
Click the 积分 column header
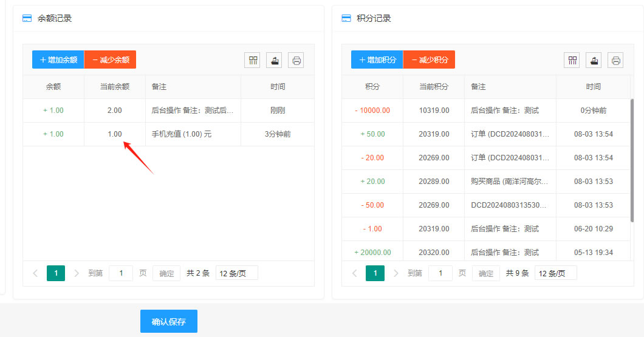pyautogui.click(x=372, y=87)
